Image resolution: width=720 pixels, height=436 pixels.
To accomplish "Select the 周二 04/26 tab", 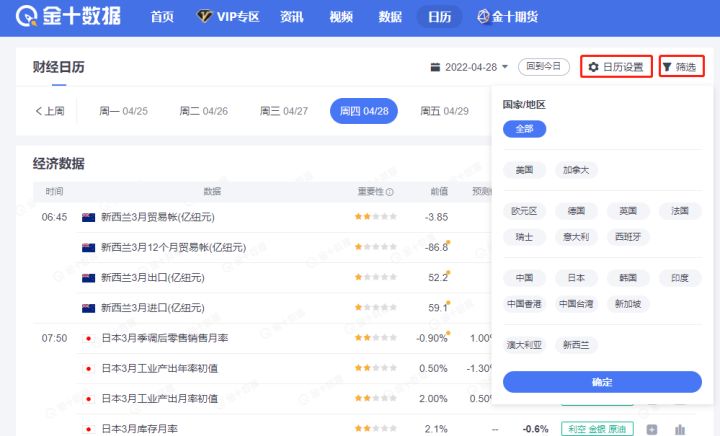I will 203,111.
